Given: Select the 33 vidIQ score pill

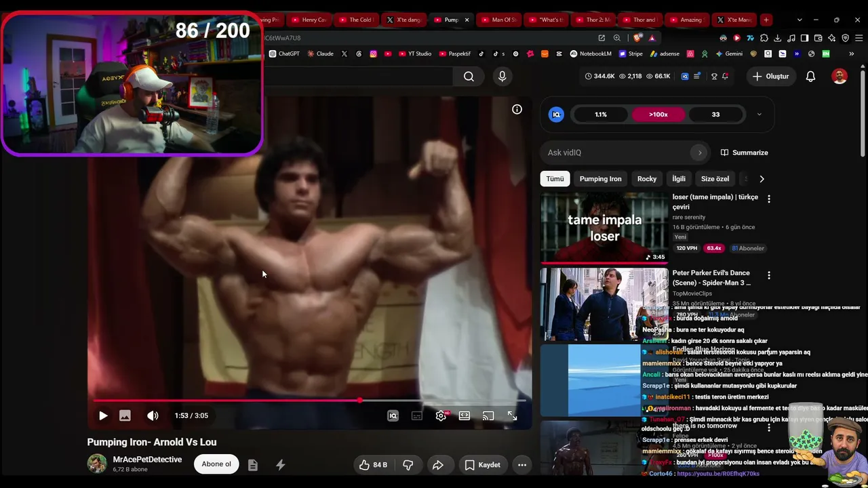Looking at the screenshot, I should point(715,115).
